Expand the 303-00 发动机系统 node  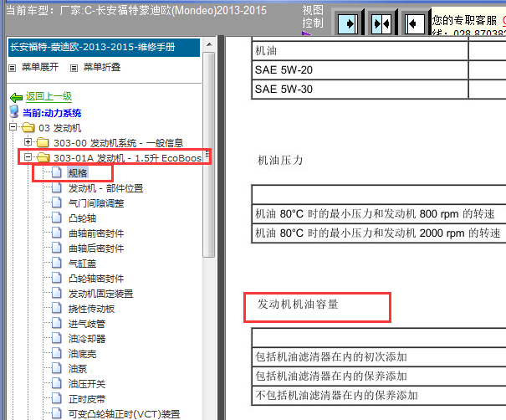point(28,141)
